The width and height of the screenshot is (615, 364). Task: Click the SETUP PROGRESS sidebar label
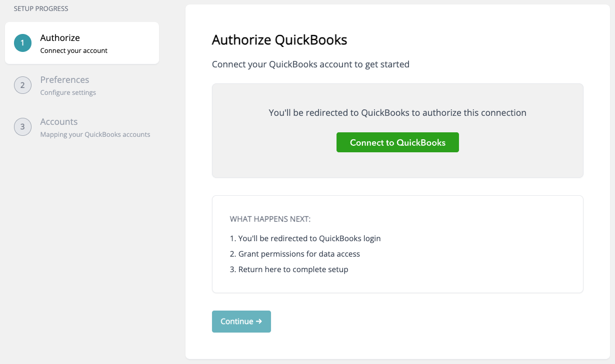pyautogui.click(x=41, y=8)
